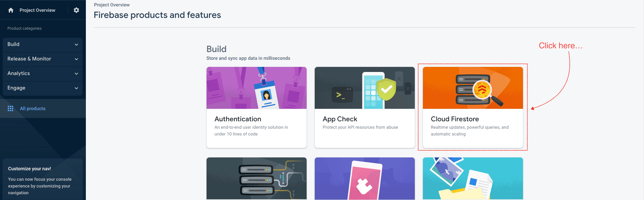644x200 pixels.
Task: Open the Authentication product card
Action: [256, 107]
